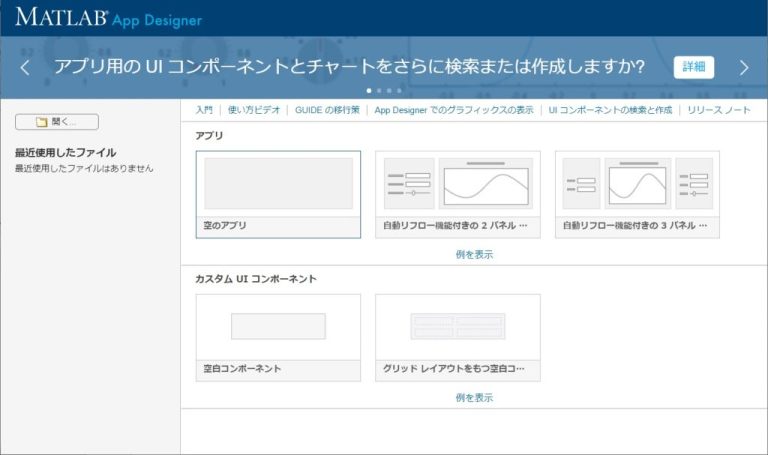Click the right banner arrow
The image size is (768, 455).
point(743,67)
